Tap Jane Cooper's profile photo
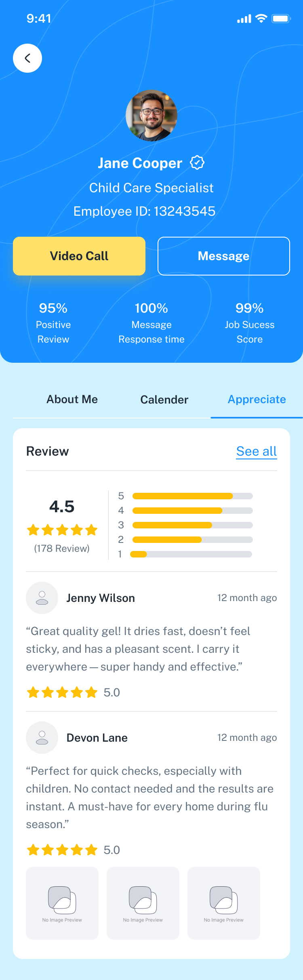 pyautogui.click(x=151, y=116)
